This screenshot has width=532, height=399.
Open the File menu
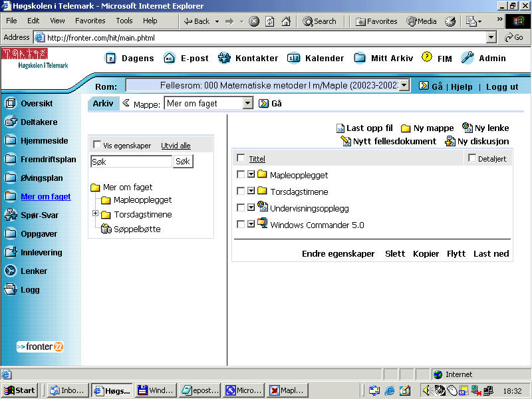click(11, 21)
